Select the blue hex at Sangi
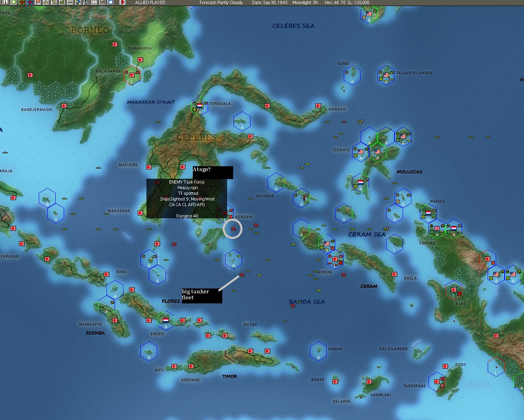Screen dimensions: 524x420 [352, 75]
